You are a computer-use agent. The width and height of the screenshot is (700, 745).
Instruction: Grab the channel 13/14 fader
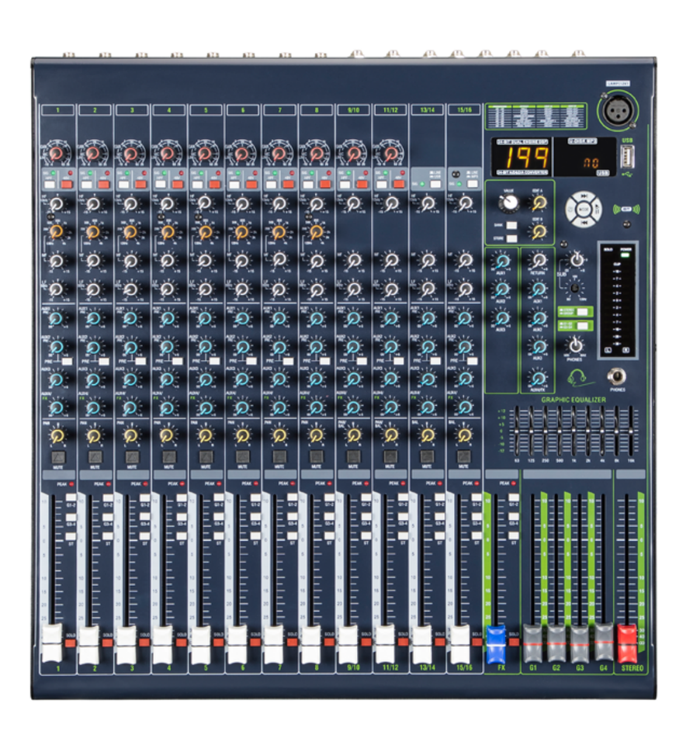pyautogui.click(x=421, y=645)
